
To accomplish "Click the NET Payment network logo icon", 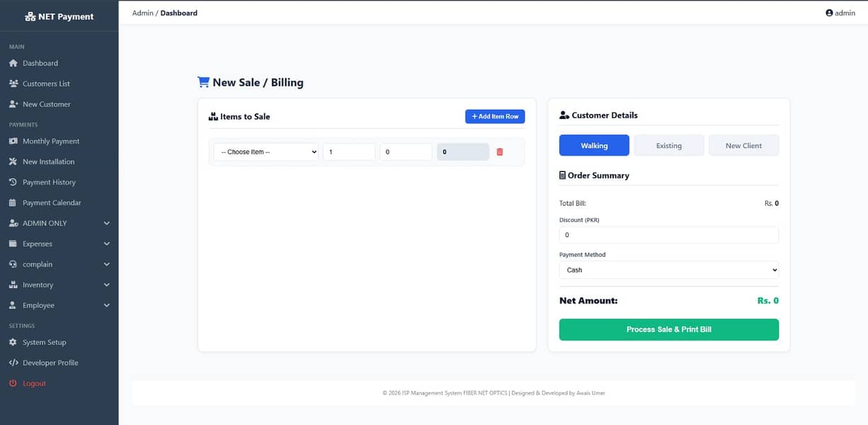I will pos(30,16).
